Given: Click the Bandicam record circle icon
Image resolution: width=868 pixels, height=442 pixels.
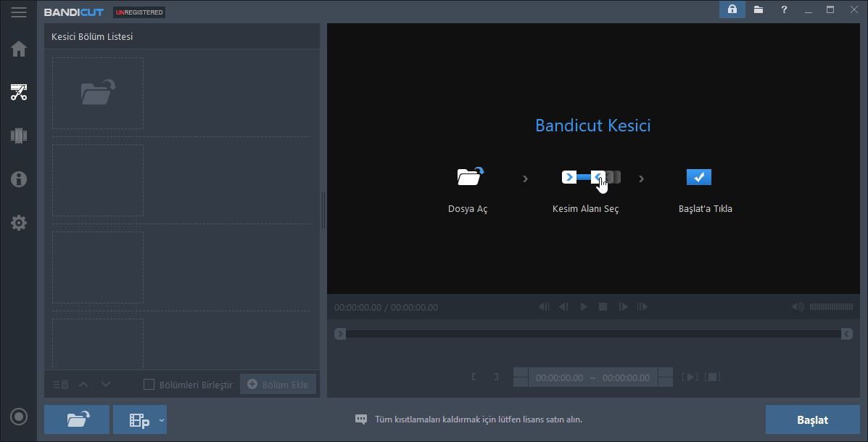Looking at the screenshot, I should click(18, 417).
